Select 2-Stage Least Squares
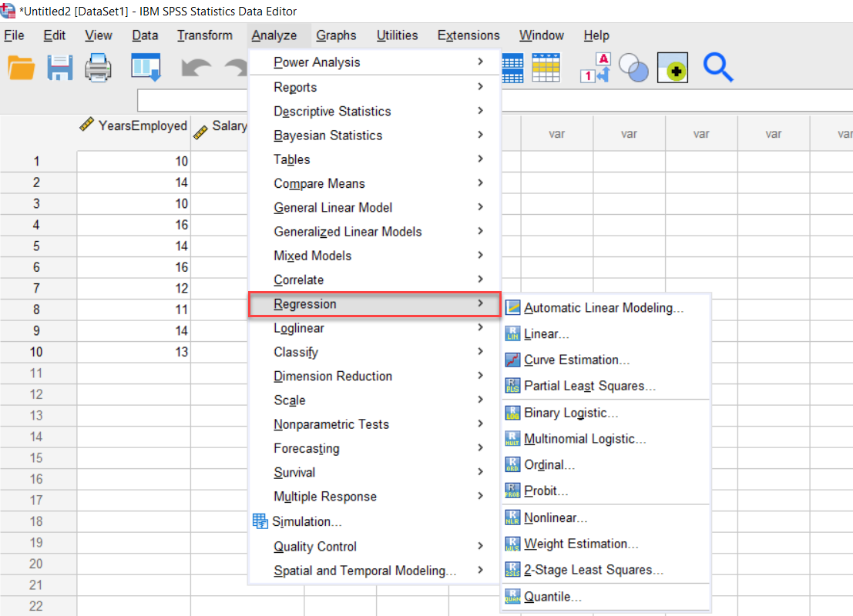 coord(606,570)
